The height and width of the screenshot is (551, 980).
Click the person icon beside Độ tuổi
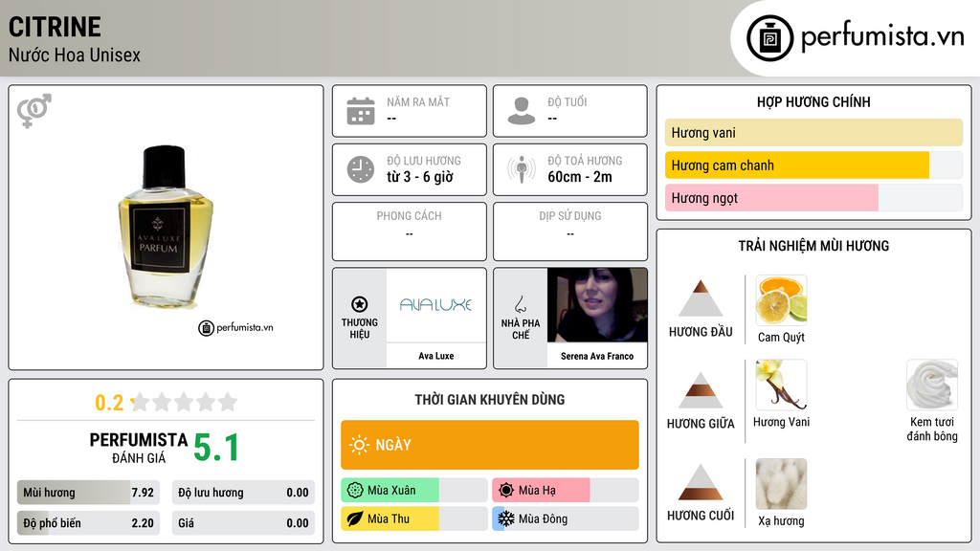tap(522, 111)
